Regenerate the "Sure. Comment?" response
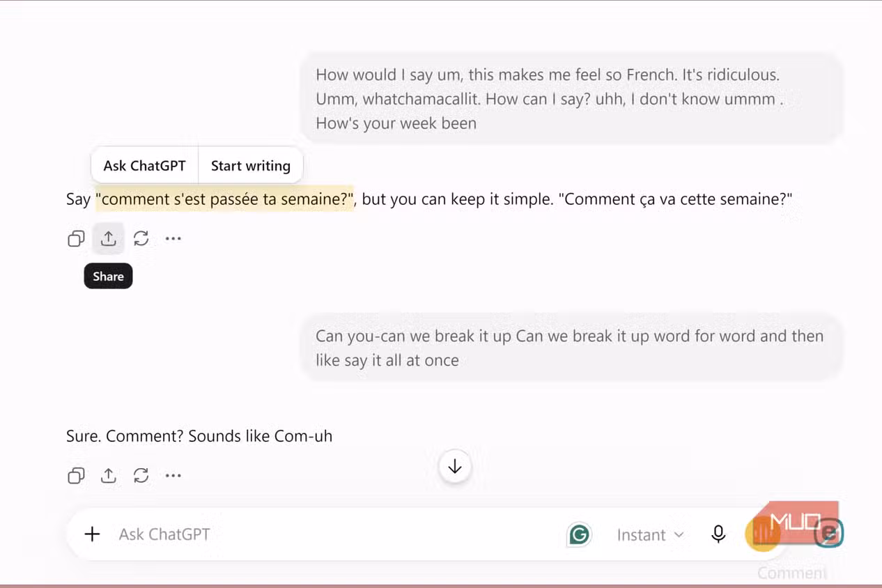This screenshot has width=882, height=588. pyautogui.click(x=141, y=476)
